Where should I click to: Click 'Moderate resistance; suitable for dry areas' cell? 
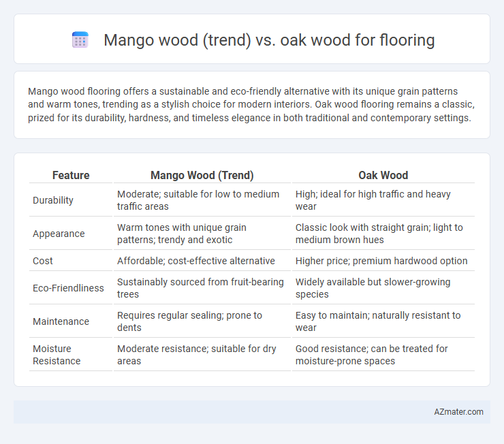pyautogui.click(x=196, y=355)
